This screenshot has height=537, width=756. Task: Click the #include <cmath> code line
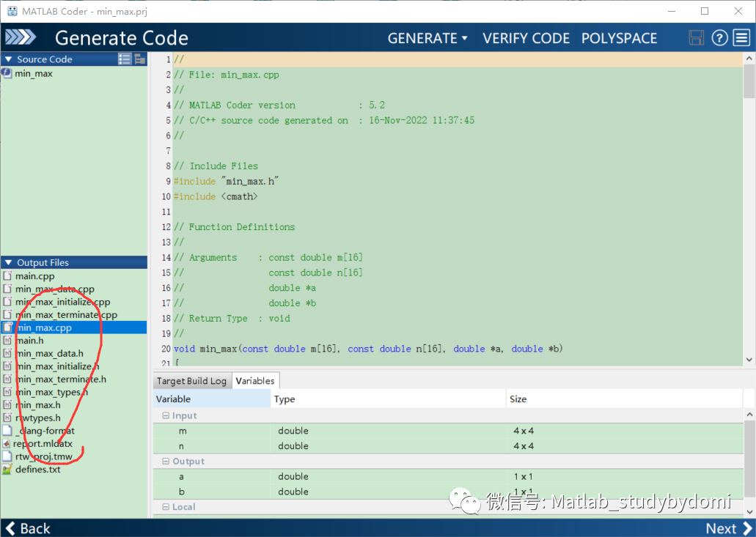[216, 196]
